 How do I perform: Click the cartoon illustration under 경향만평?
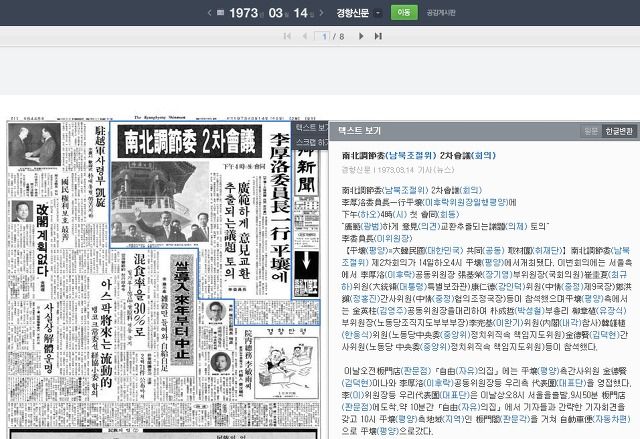coord(286,368)
